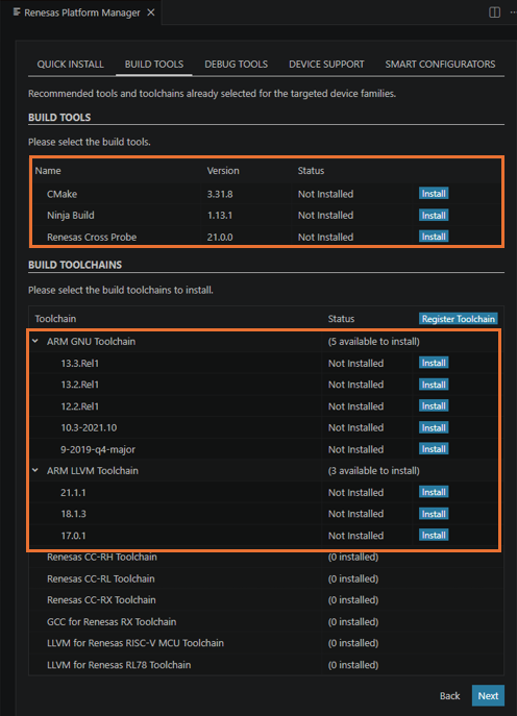Viewport: 517px width, 716px height.
Task: Install ARM GNU 13.2.Rel1
Action: pyautogui.click(x=433, y=384)
